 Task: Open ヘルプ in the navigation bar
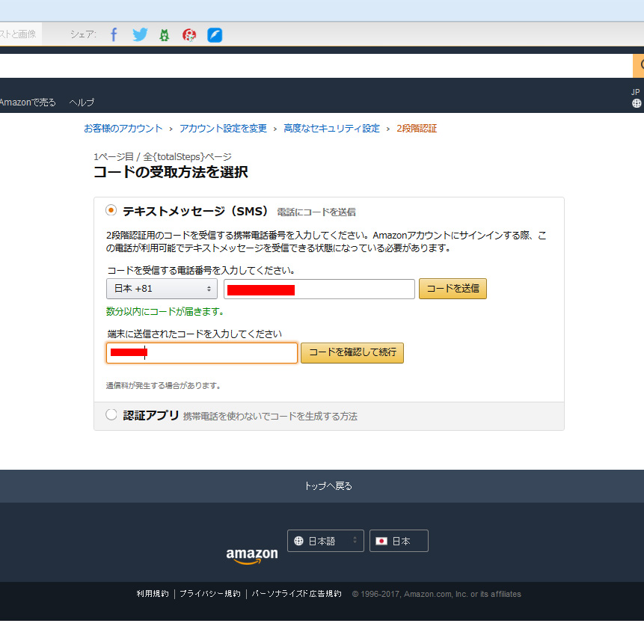pyautogui.click(x=82, y=102)
